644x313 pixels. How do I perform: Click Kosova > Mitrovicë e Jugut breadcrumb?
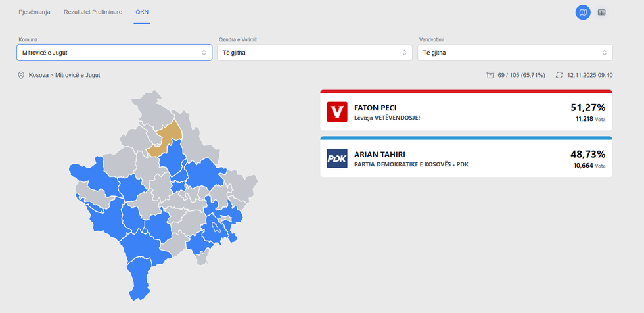point(64,75)
